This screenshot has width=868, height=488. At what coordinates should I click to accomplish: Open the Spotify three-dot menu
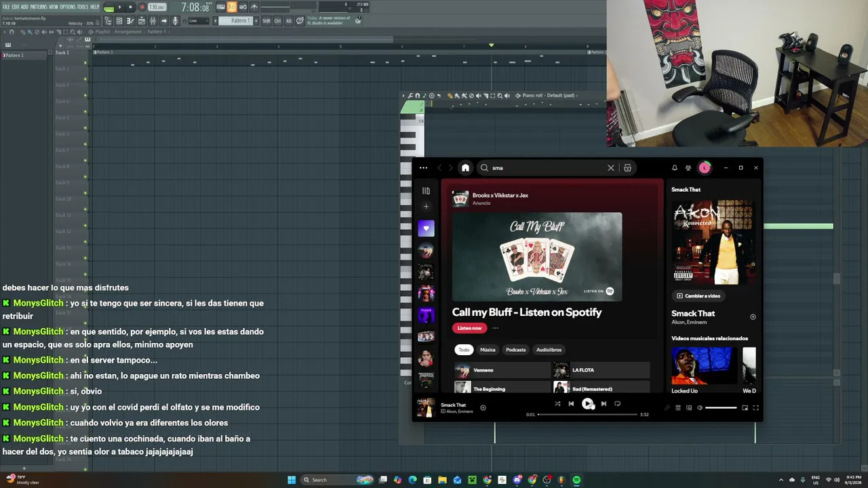tap(423, 168)
